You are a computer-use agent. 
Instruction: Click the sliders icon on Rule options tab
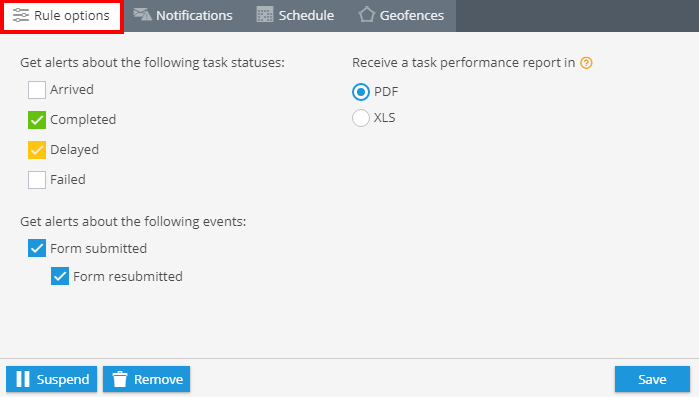21,15
